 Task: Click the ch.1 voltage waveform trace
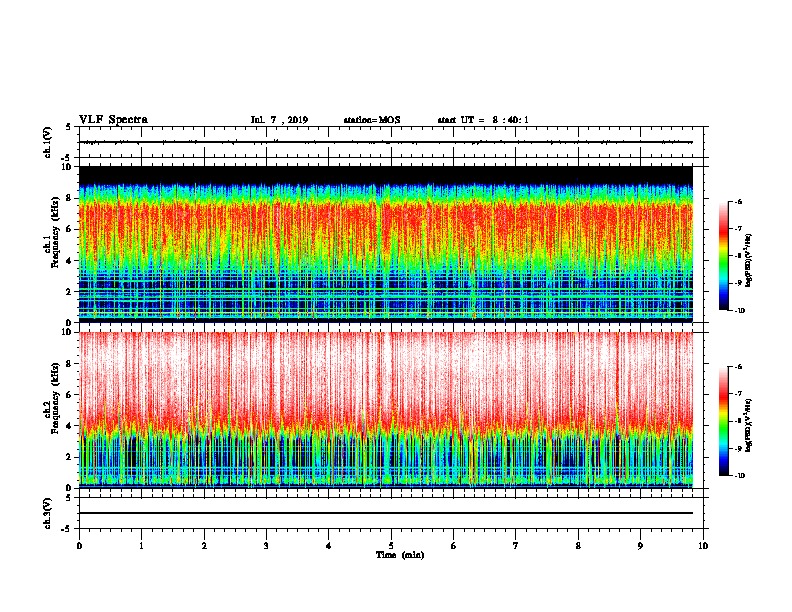[x=386, y=142]
